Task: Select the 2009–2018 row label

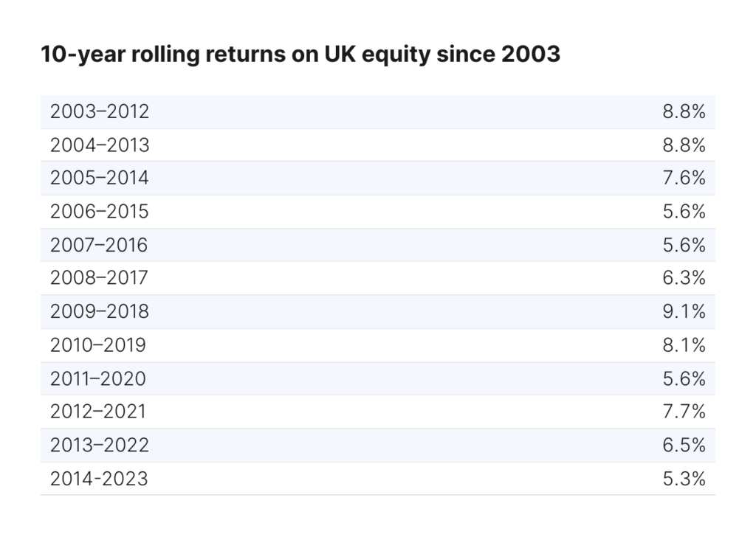Action: 100,311
